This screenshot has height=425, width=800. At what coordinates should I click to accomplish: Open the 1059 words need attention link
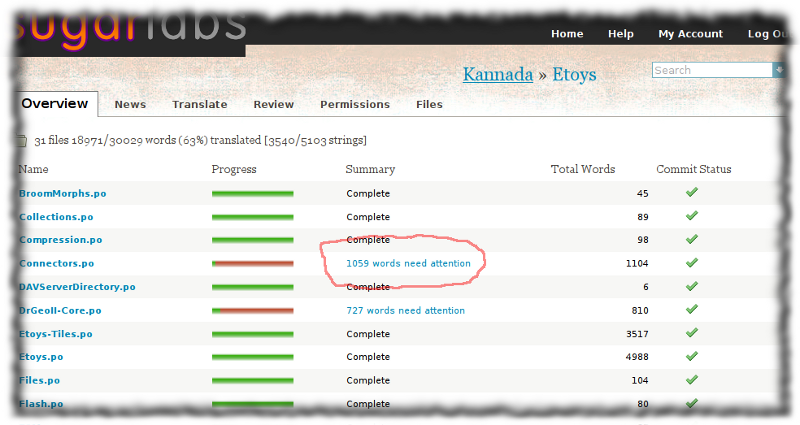click(405, 263)
